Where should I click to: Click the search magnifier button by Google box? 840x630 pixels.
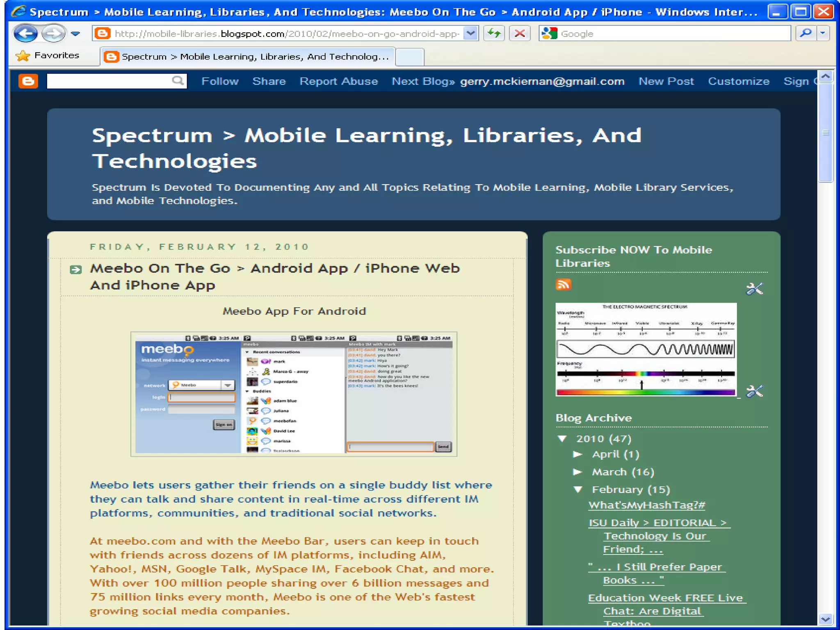[x=806, y=33]
